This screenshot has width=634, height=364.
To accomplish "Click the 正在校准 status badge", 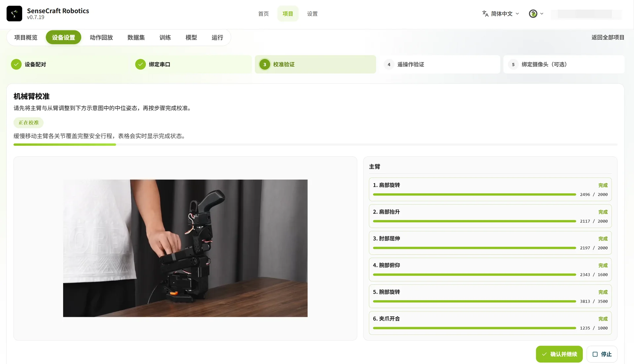I will tap(28, 122).
